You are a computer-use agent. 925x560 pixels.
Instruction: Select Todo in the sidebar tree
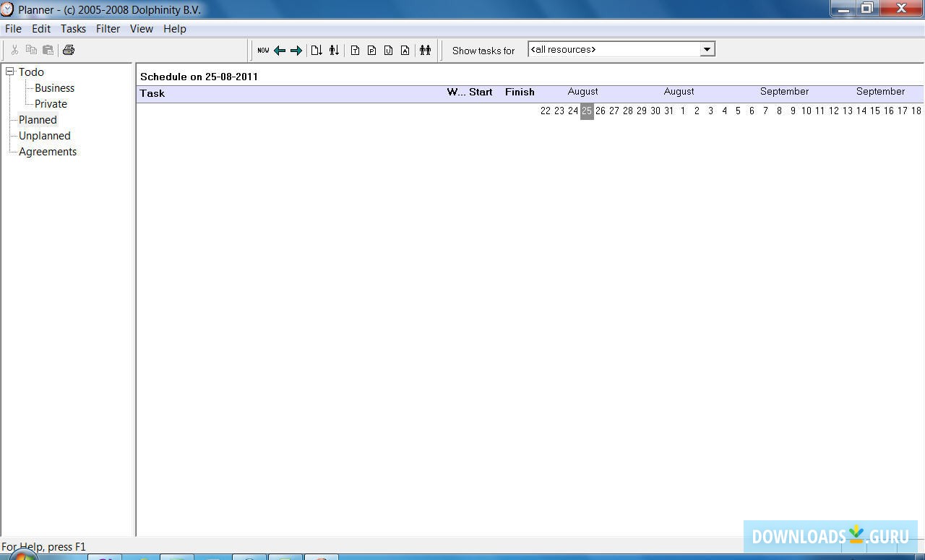coord(31,72)
